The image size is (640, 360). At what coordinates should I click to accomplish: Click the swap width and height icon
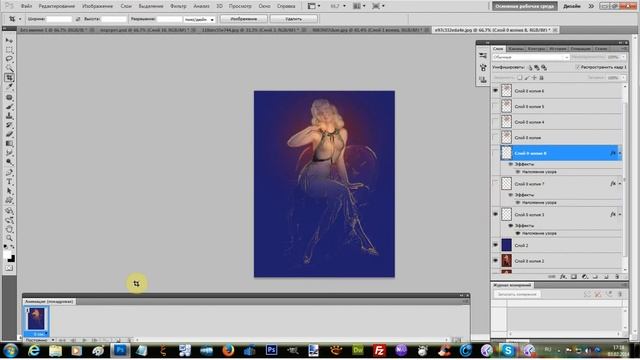78,19
